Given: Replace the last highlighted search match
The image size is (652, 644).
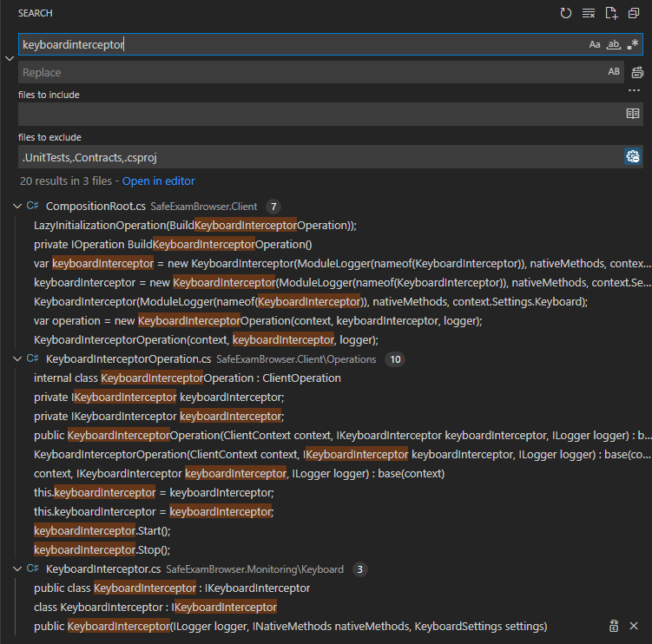Looking at the screenshot, I should 613,626.
